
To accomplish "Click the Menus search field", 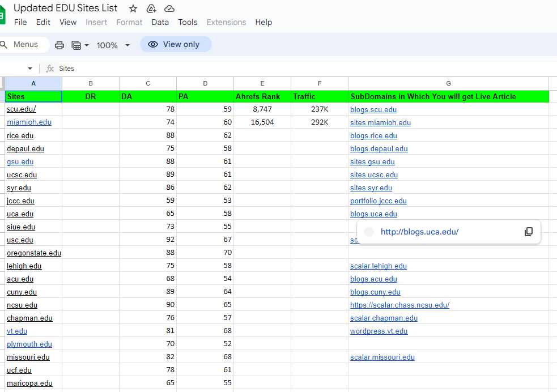I will 24,45.
